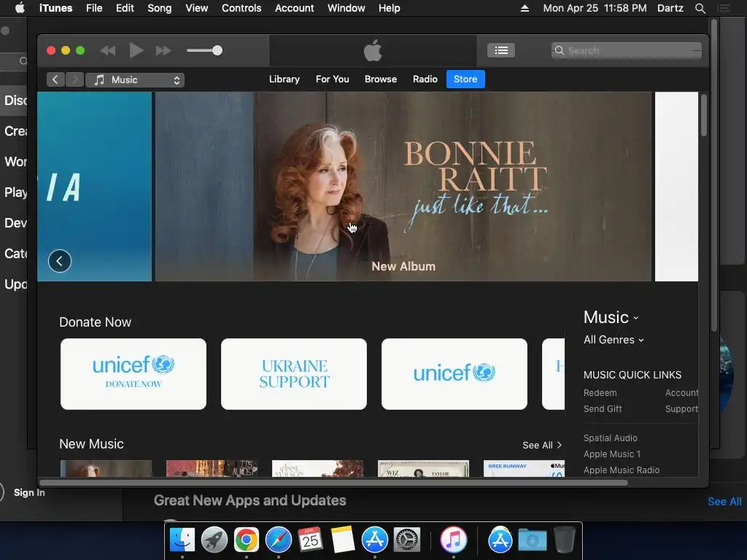Open the Window menu

click(x=346, y=8)
